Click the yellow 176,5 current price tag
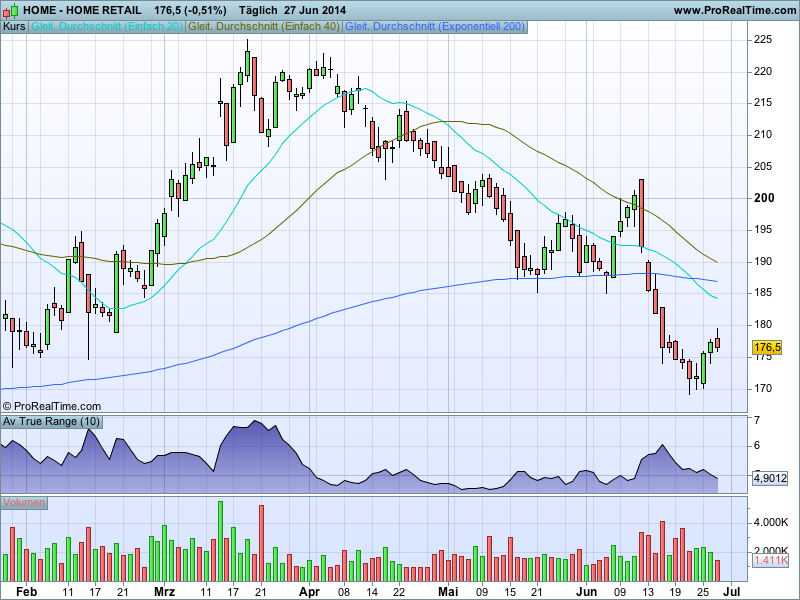The width and height of the screenshot is (800, 600). point(767,347)
